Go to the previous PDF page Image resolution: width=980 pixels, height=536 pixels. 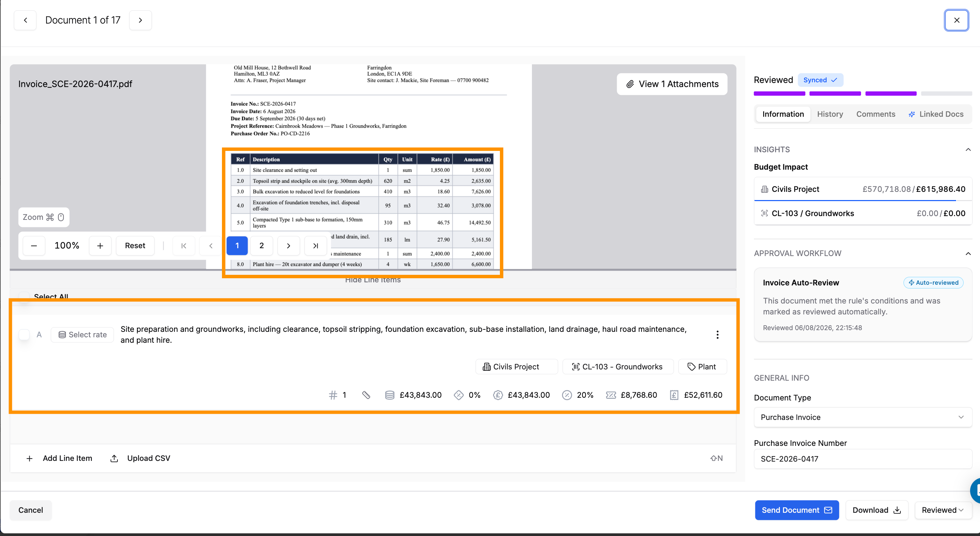[211, 246]
